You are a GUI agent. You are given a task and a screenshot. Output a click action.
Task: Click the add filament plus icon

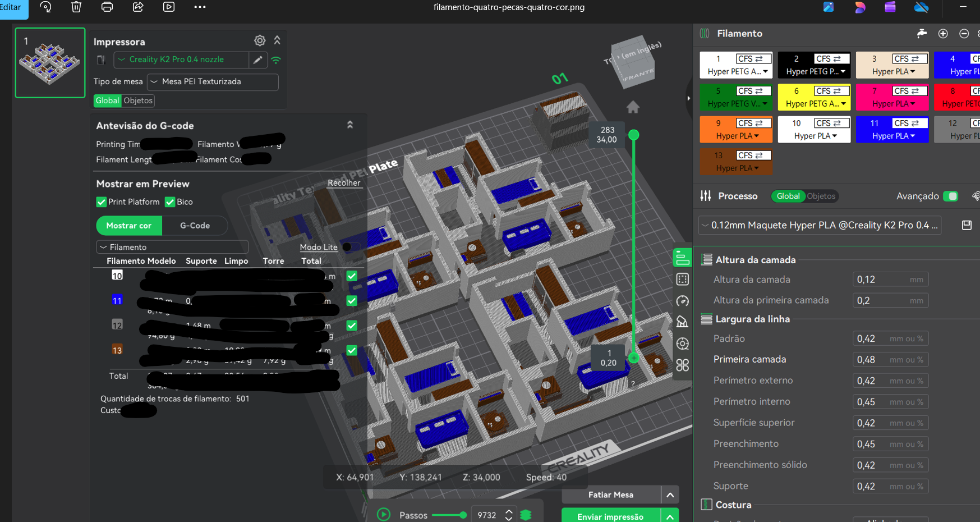(943, 34)
